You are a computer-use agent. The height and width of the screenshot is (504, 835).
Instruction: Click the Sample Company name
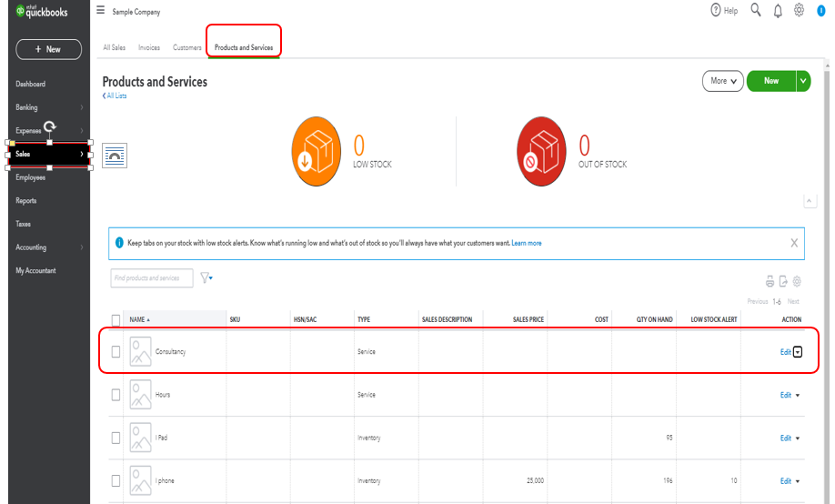(136, 11)
